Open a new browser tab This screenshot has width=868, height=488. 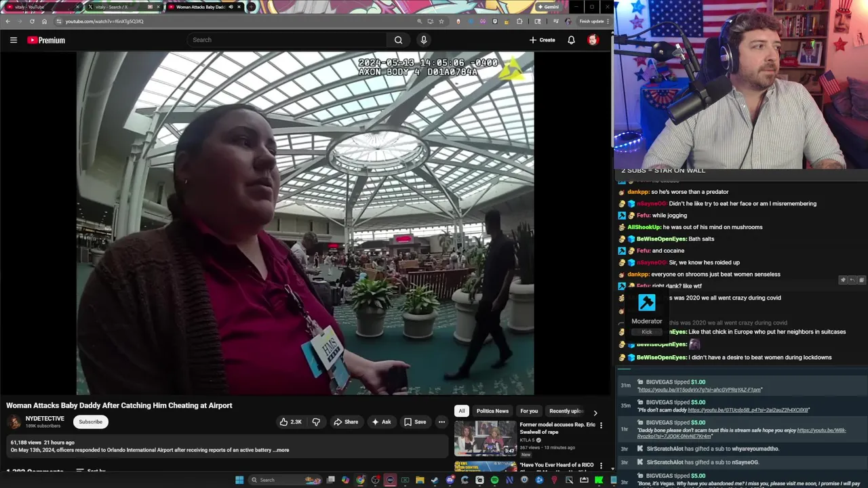pos(251,7)
